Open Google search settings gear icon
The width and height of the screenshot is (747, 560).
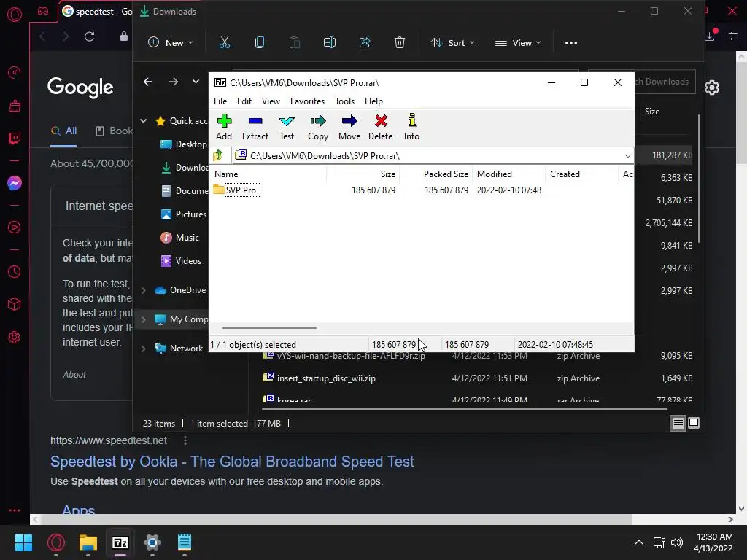tap(712, 87)
